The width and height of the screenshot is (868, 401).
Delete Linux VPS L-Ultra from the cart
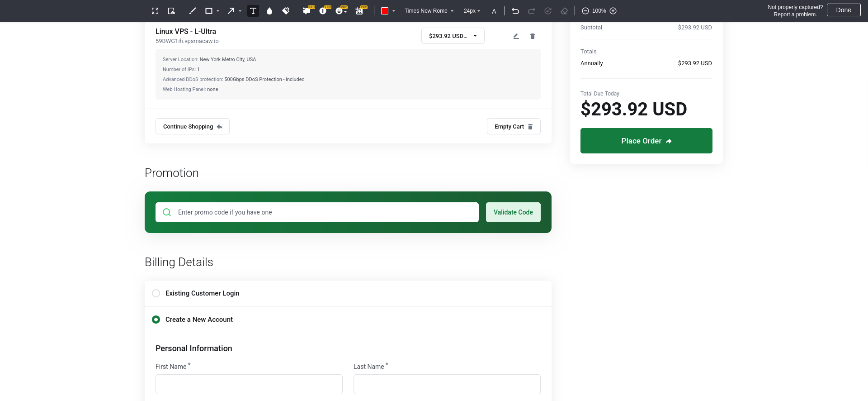(x=533, y=36)
